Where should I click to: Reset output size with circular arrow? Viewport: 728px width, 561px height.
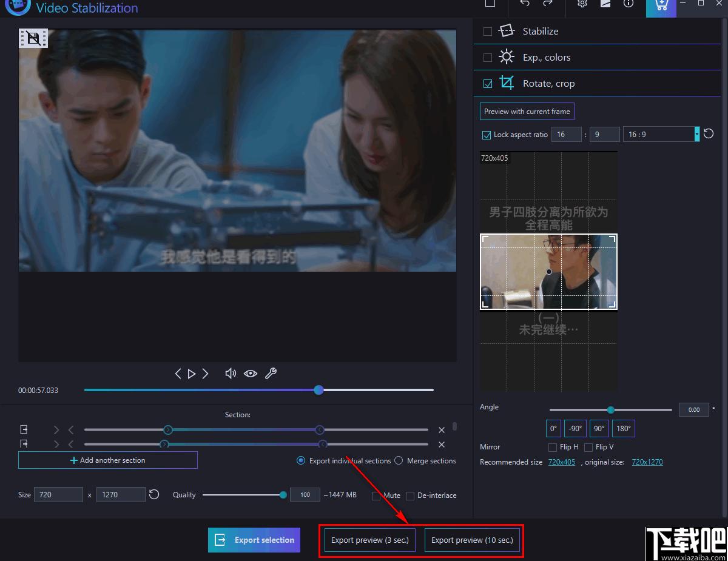154,494
